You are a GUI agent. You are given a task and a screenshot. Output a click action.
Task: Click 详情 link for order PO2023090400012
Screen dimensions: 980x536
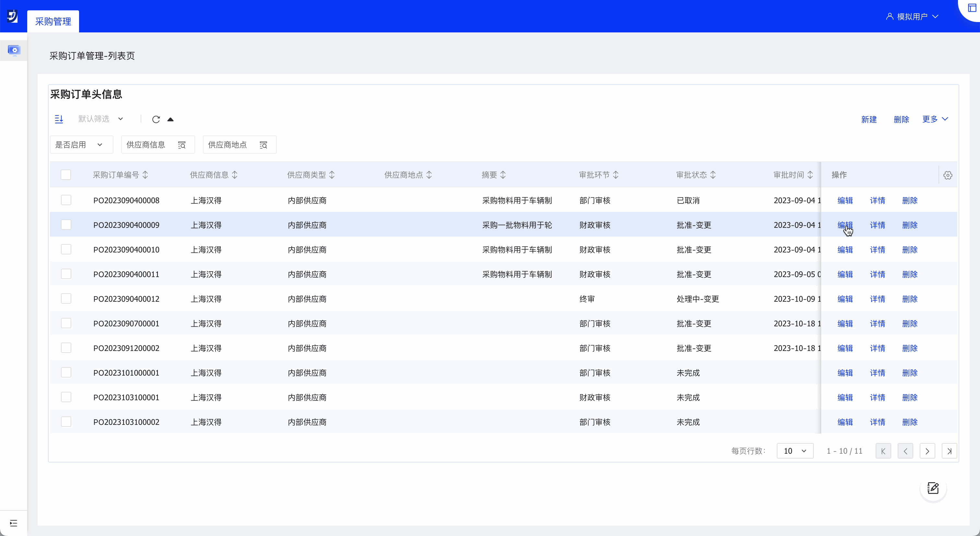[x=877, y=299]
